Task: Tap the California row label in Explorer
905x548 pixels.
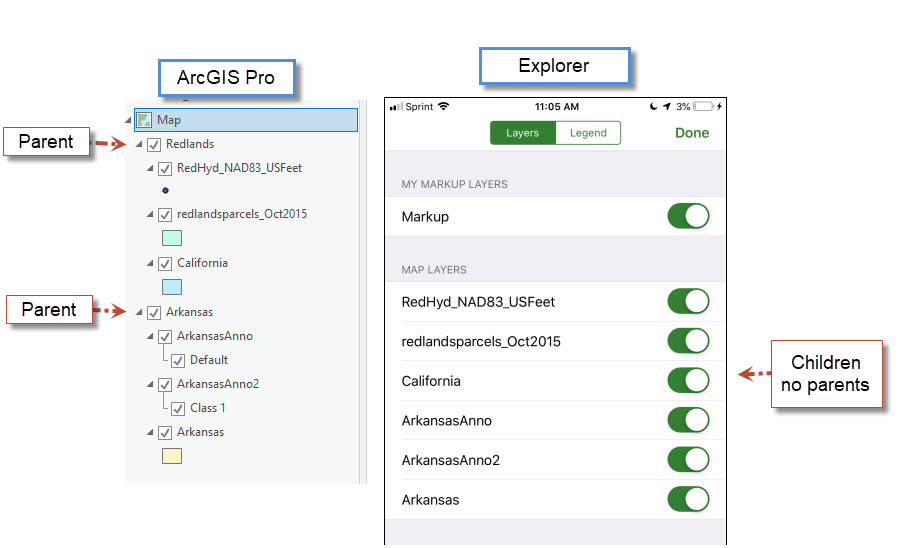Action: [x=431, y=381]
